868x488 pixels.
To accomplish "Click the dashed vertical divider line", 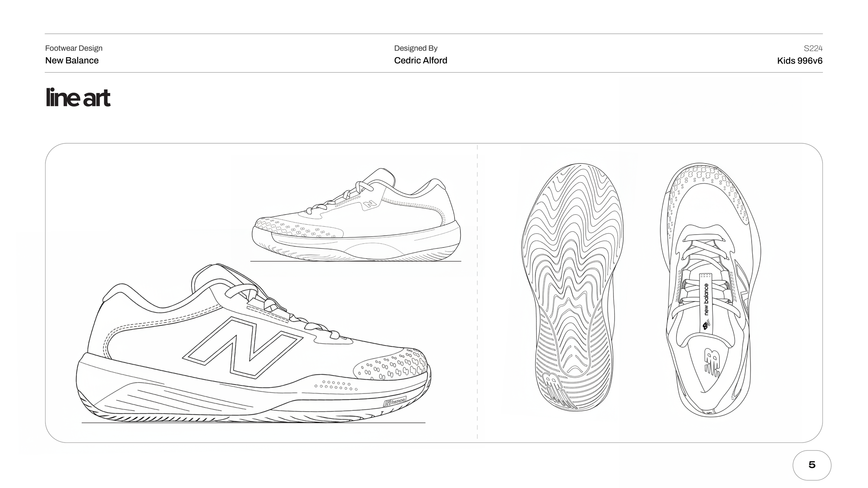I will pyautogui.click(x=477, y=292).
